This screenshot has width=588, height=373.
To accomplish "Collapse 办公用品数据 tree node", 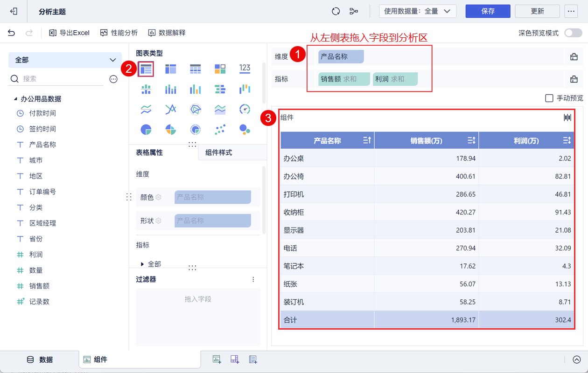I will pyautogui.click(x=14, y=99).
